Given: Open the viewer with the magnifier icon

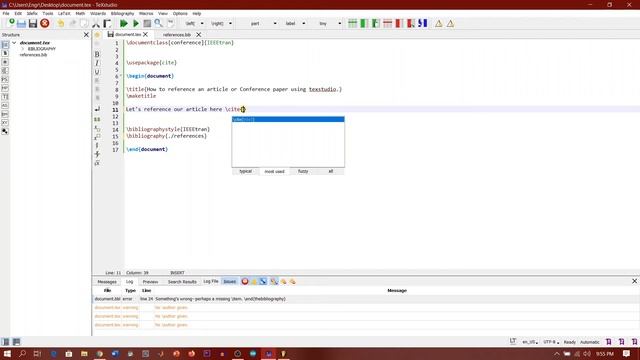Looking at the screenshot, I should click(158, 23).
